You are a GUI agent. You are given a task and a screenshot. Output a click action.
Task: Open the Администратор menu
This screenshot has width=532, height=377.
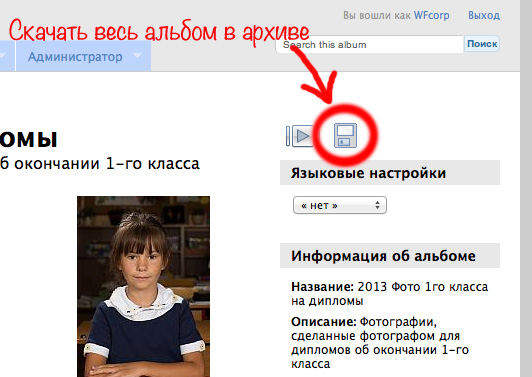click(75, 57)
